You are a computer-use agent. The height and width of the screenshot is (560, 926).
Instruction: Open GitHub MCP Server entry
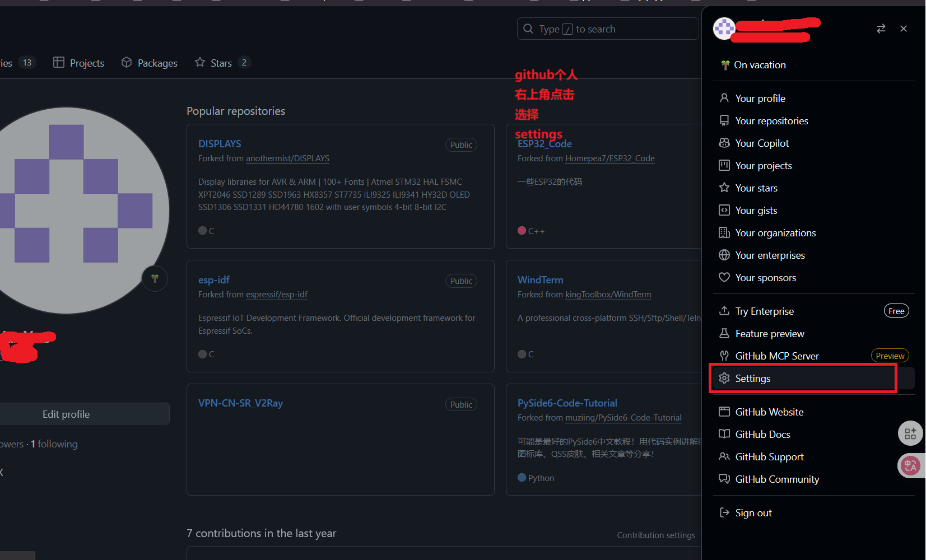tap(813, 356)
